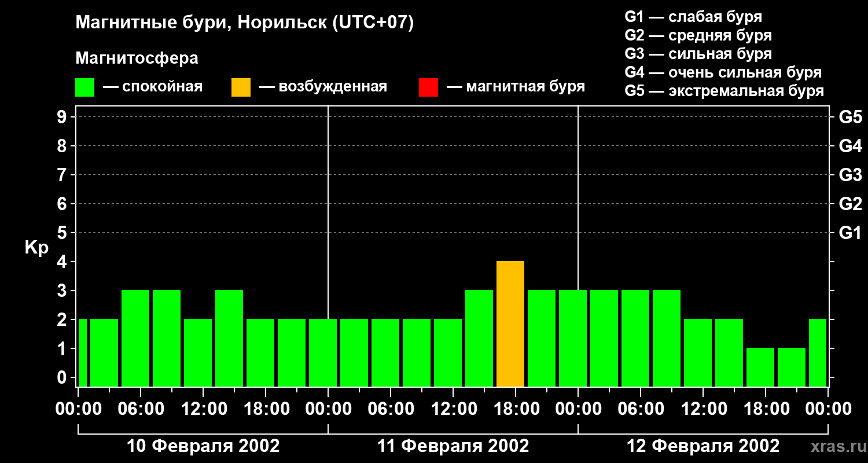868x463 pixels.
Task: Click the '— спокойная' legend label
Action: pyautogui.click(x=153, y=87)
